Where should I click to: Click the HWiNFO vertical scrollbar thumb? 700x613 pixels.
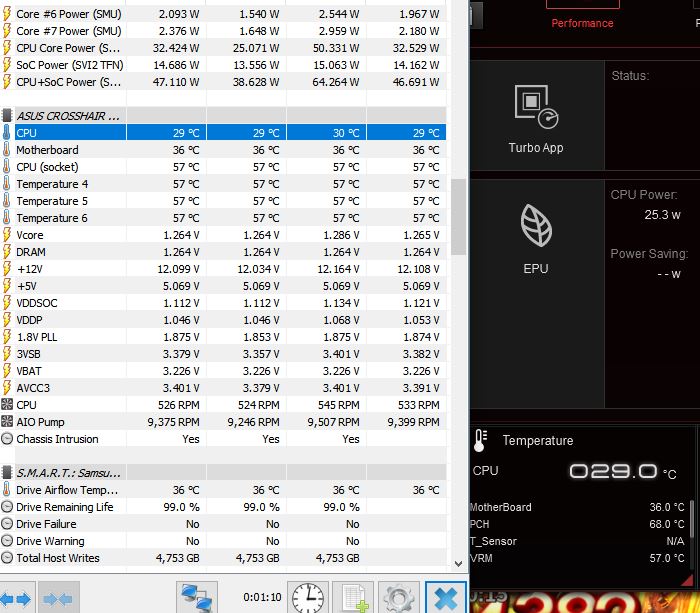pos(458,217)
